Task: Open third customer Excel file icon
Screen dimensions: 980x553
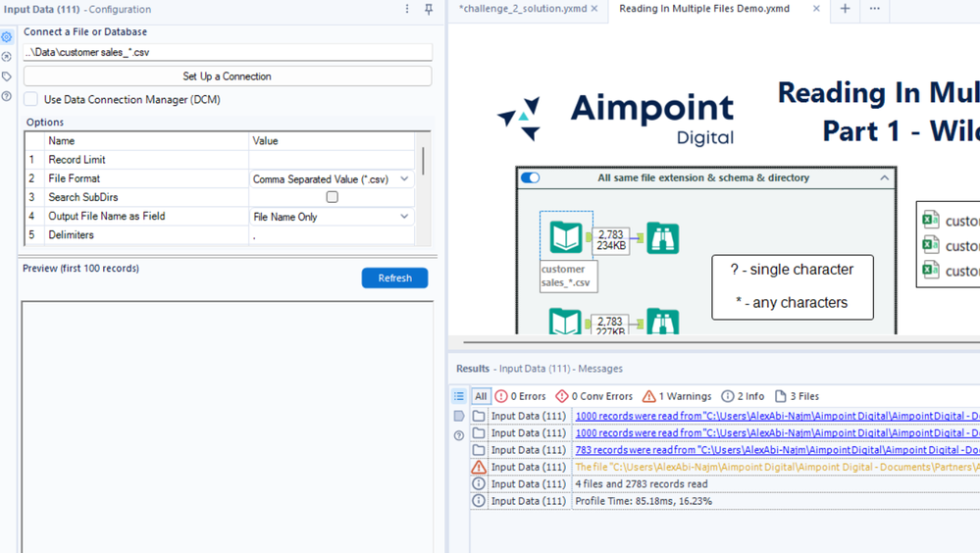Action: coord(931,270)
